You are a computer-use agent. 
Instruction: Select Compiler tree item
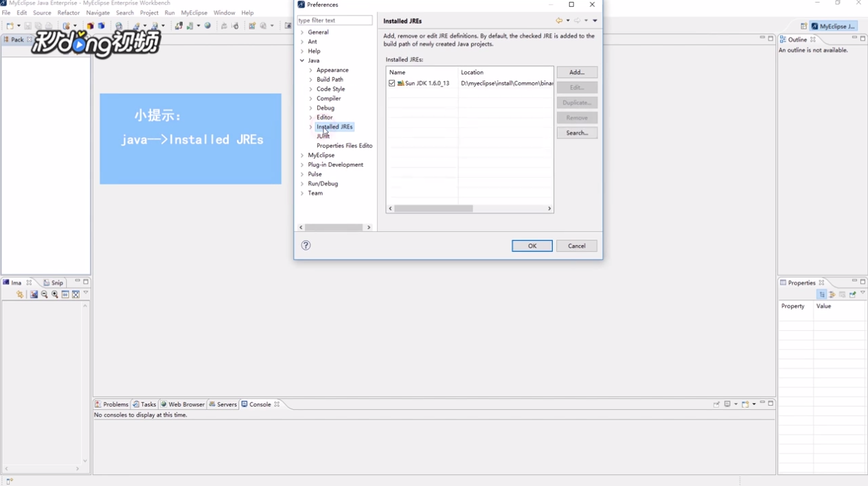click(x=329, y=98)
